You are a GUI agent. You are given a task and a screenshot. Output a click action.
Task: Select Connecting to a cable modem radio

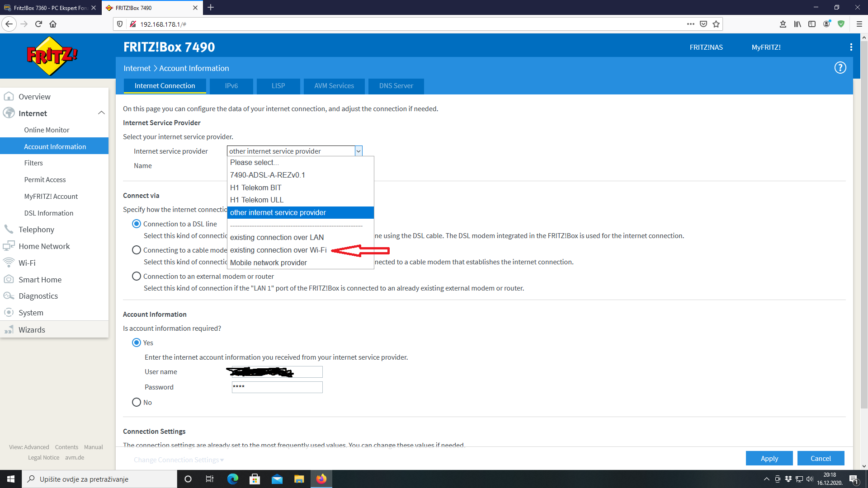[x=137, y=250]
